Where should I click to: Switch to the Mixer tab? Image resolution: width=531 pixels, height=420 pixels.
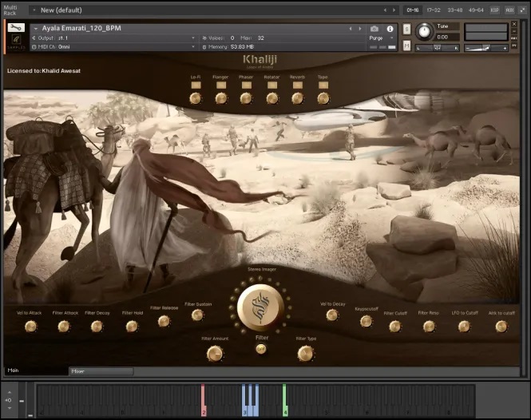(x=100, y=371)
